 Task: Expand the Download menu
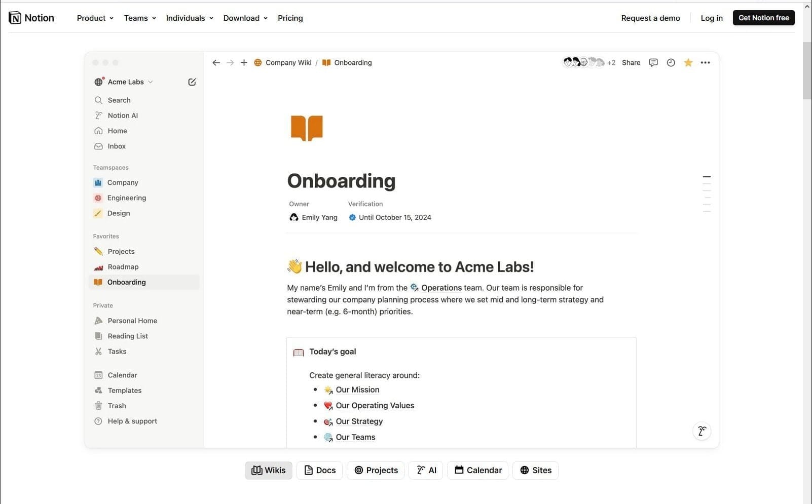pyautogui.click(x=245, y=18)
